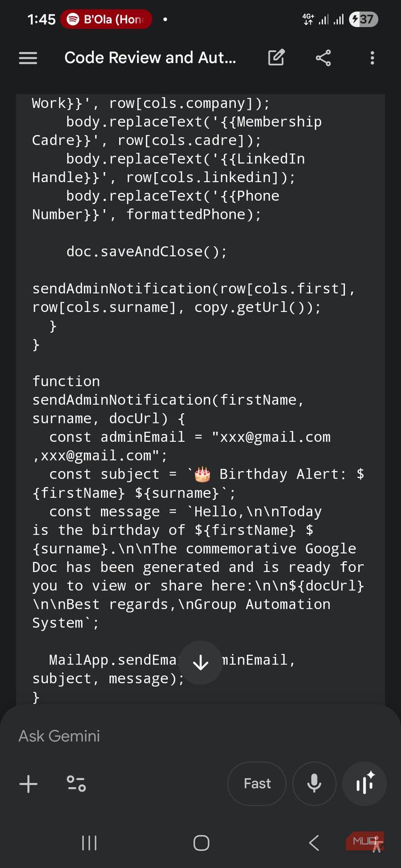Launch Gemini Live with the waveform icon
401x868 pixels.
[364, 784]
